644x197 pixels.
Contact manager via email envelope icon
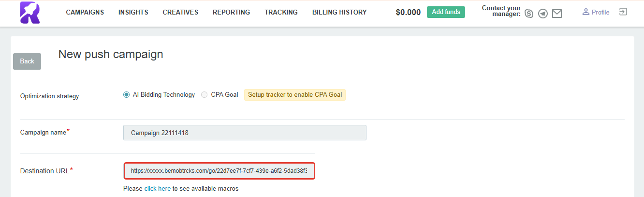[557, 14]
